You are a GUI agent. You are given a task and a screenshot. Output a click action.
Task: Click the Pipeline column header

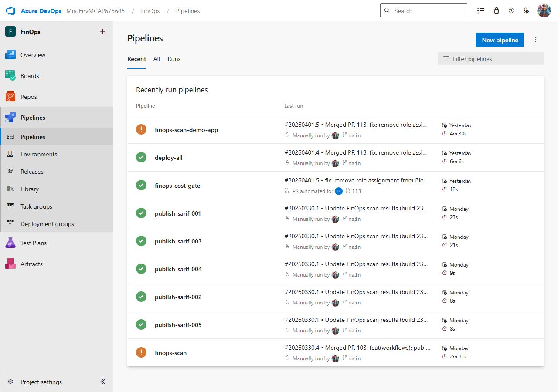pos(145,106)
